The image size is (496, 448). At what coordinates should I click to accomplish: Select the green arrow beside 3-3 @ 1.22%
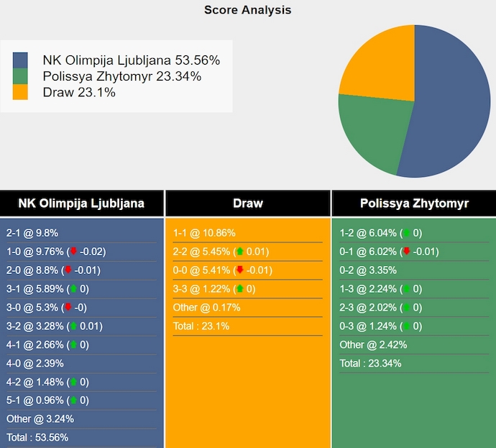pos(239,289)
